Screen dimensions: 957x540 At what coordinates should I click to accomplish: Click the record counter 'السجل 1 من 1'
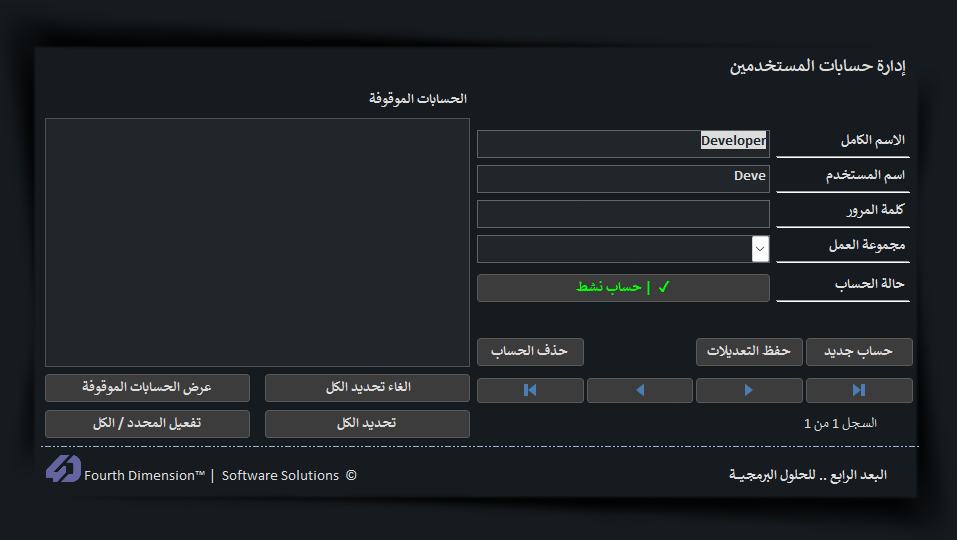[840, 424]
